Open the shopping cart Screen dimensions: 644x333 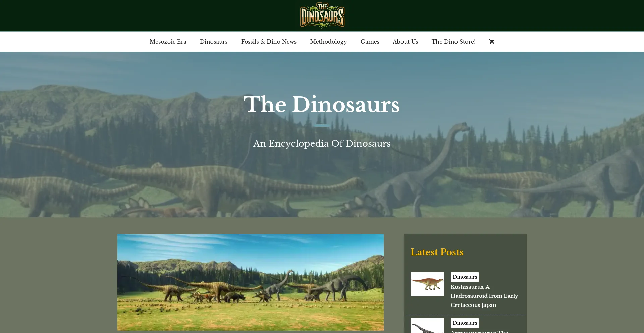491,42
